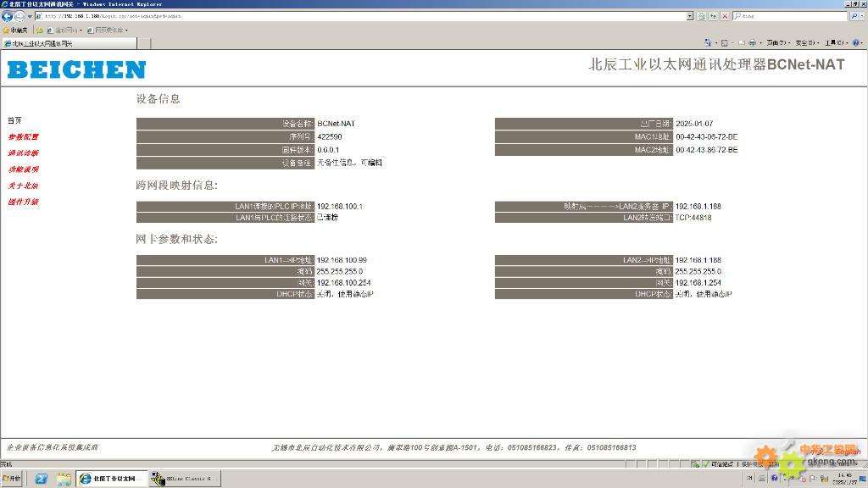Open the recent pages dropdown beside Forward

pos(30,16)
